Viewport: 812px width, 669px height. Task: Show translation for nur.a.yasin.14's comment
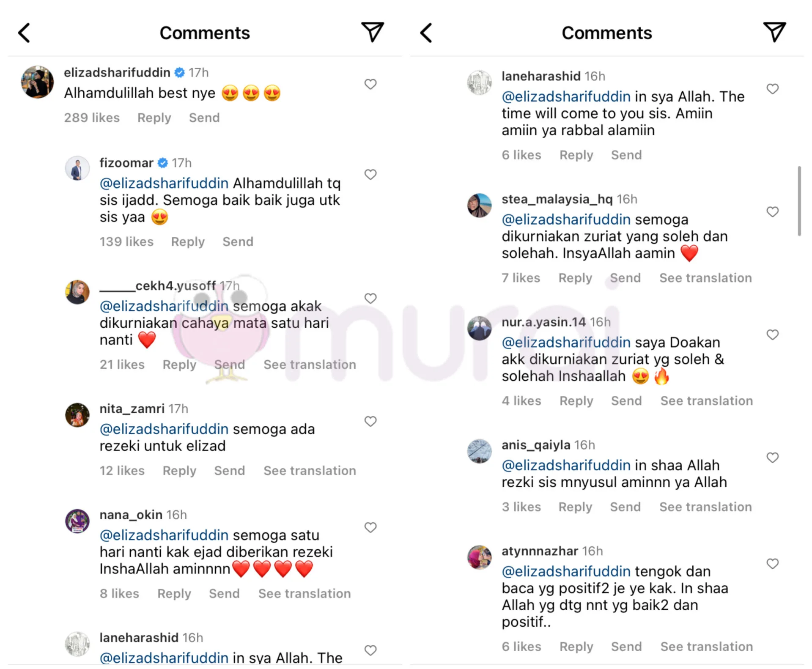[x=707, y=401]
